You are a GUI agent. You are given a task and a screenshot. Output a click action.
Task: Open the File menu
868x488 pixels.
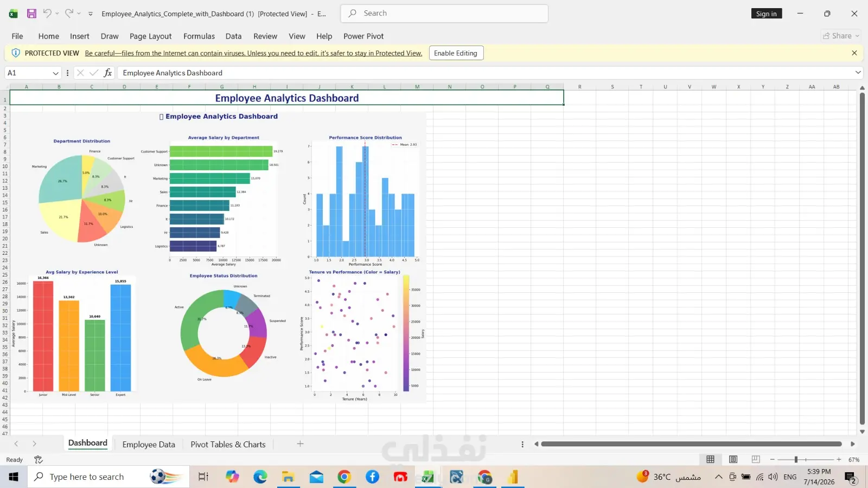pyautogui.click(x=17, y=36)
